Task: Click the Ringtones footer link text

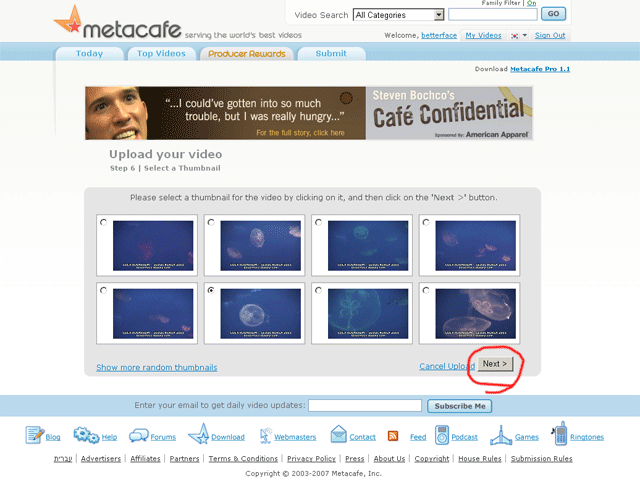Action: [587, 437]
